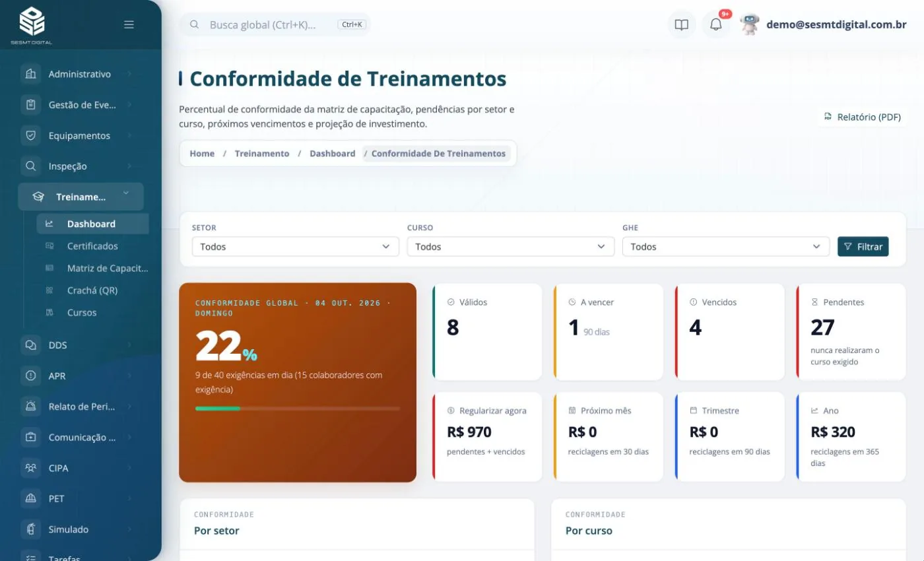Open the notifications bell
The width and height of the screenshot is (924, 561).
pyautogui.click(x=716, y=25)
